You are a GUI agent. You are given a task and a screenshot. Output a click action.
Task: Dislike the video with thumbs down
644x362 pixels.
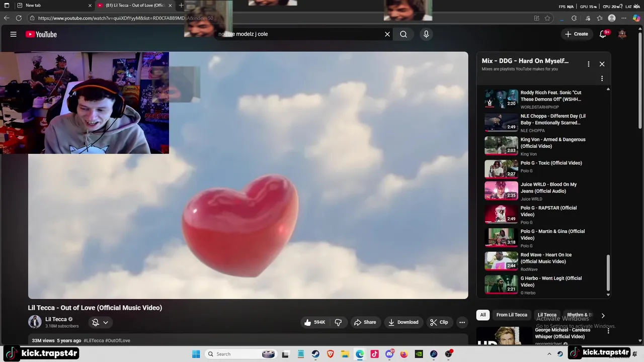tap(338, 322)
